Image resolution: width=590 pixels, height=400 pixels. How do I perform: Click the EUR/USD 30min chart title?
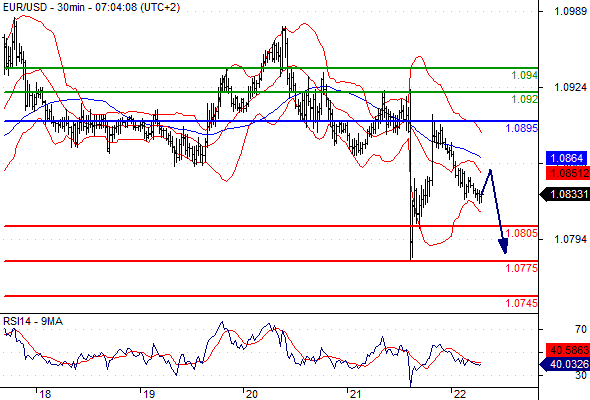tap(91, 8)
